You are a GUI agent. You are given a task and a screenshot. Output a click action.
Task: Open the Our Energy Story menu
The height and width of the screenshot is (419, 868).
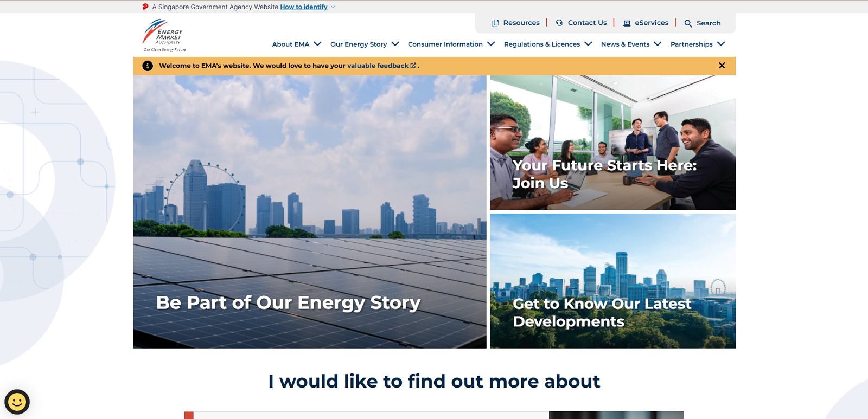pos(359,44)
